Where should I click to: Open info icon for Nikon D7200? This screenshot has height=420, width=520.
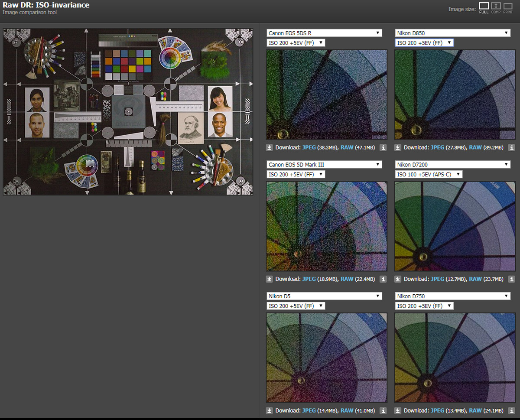tap(512, 279)
